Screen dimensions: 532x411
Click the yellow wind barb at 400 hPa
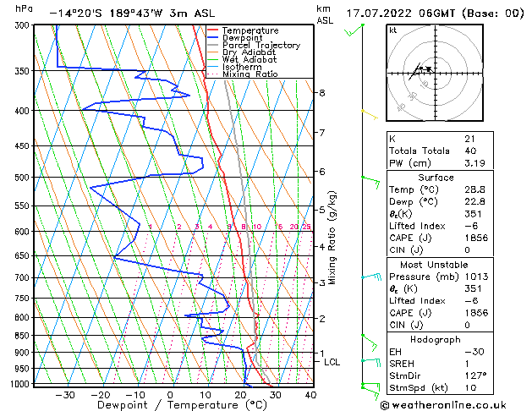370,115
